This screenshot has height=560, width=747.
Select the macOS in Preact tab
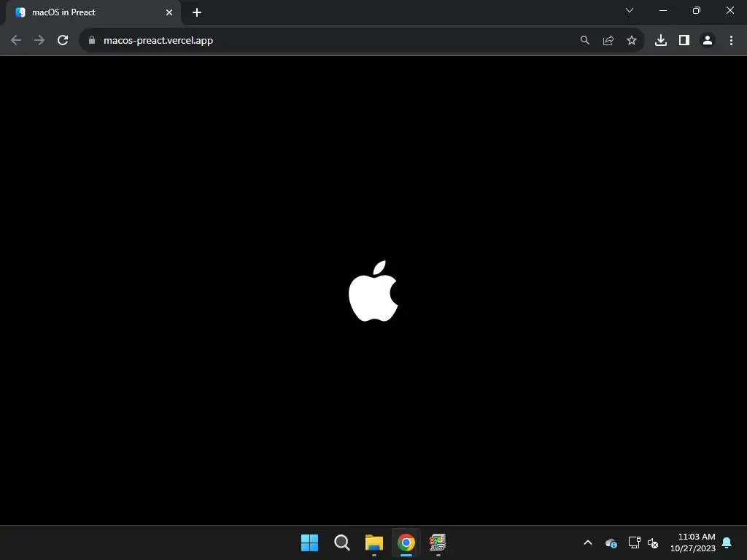93,12
